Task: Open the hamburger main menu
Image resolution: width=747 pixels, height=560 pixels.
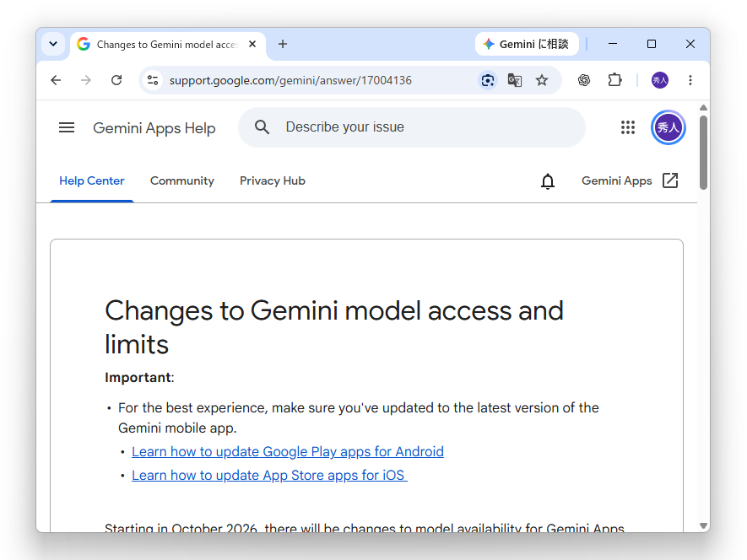Action: (x=67, y=127)
